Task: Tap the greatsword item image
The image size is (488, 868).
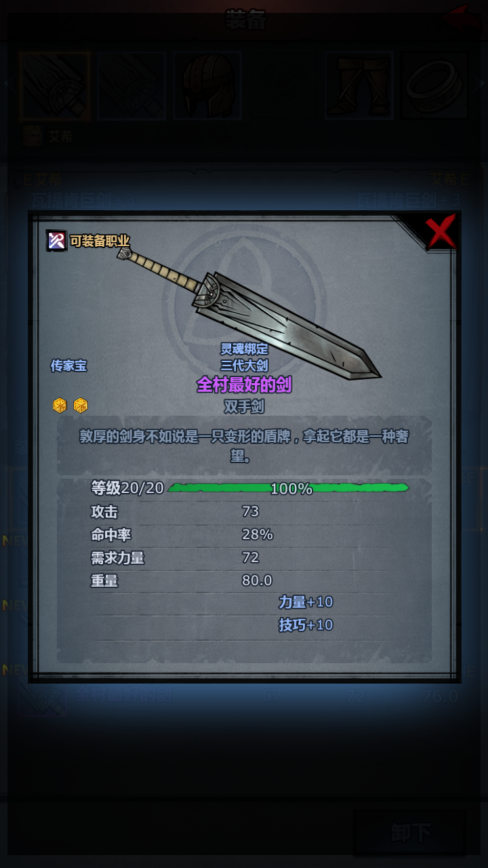Action: pos(249,313)
